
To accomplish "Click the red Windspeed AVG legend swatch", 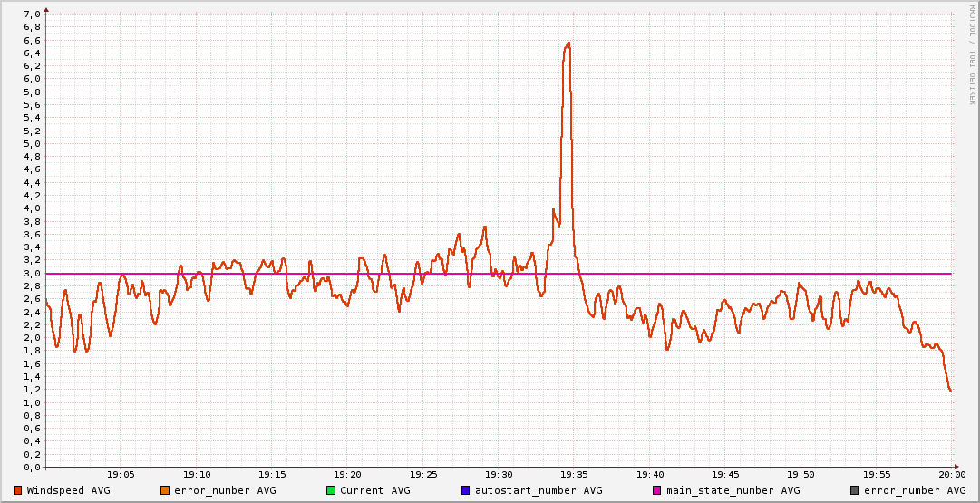I will tap(17, 490).
